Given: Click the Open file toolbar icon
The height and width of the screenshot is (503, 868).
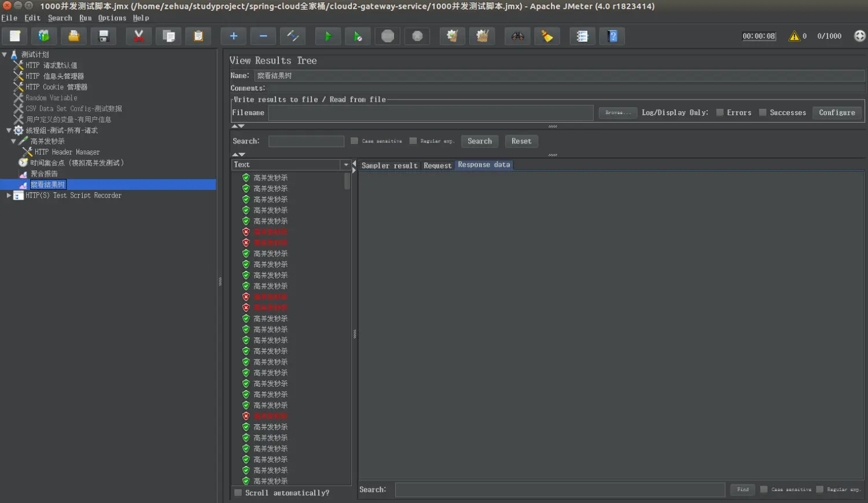Looking at the screenshot, I should [x=73, y=36].
